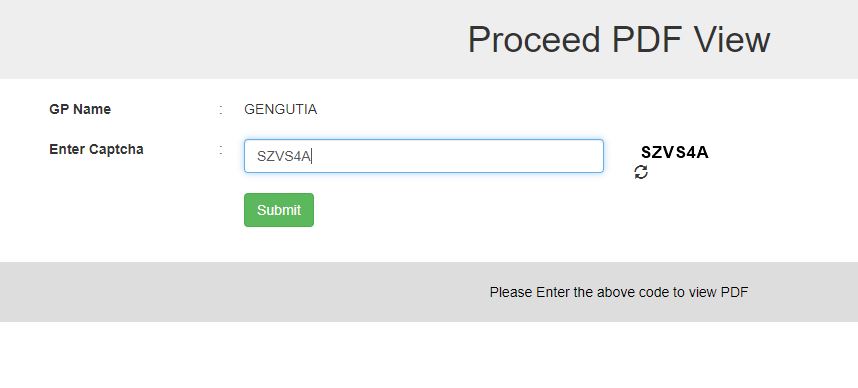This screenshot has width=858, height=388.
Task: Click the SZVS4A captcha code image
Action: (675, 152)
